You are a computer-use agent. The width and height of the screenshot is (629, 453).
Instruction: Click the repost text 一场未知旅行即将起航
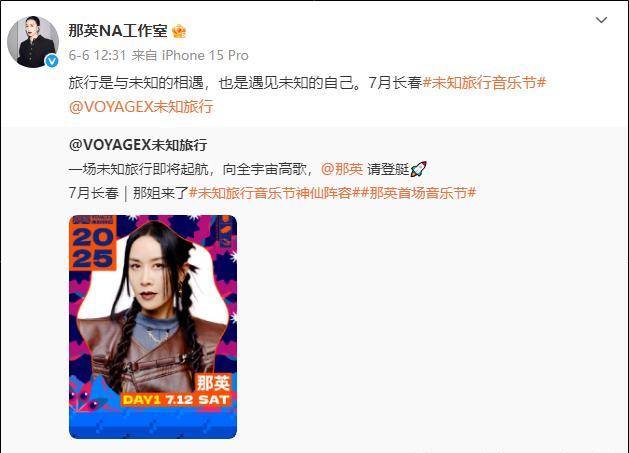tap(138, 169)
